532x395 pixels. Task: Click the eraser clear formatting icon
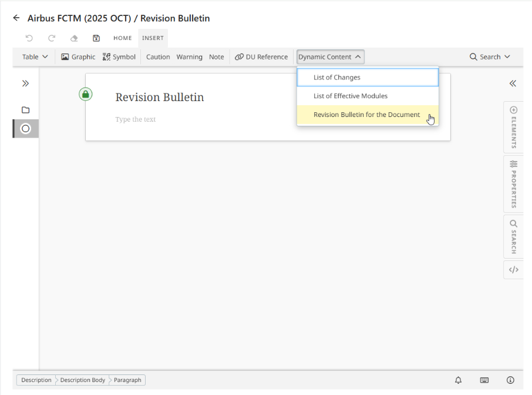pyautogui.click(x=74, y=38)
